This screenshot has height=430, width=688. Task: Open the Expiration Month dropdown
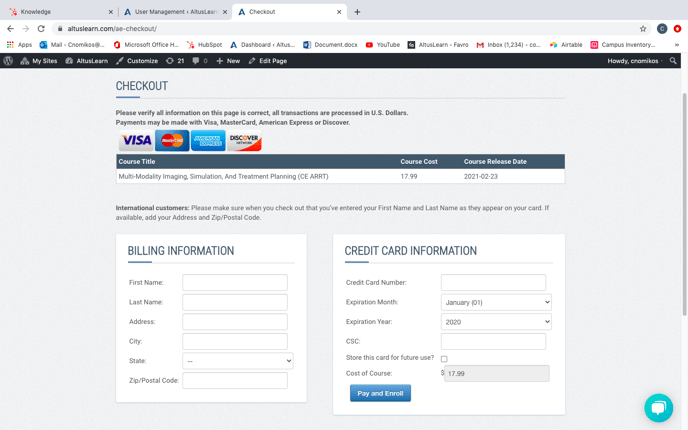496,302
